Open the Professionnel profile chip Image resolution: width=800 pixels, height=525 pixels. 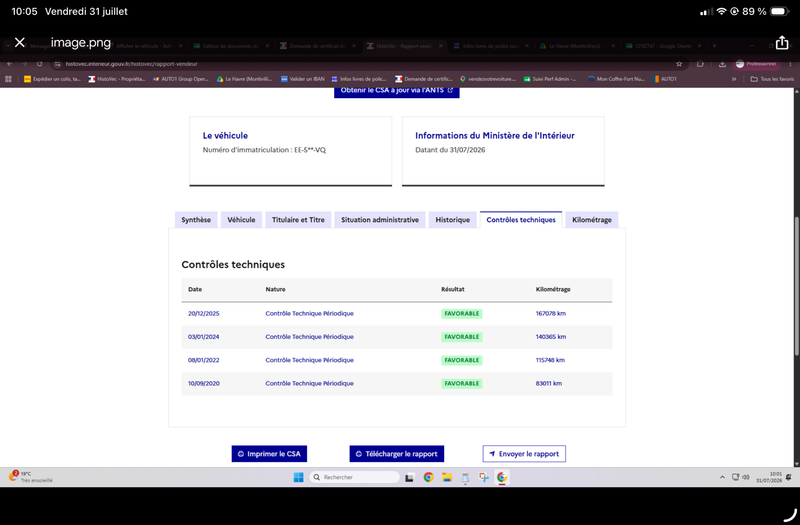coord(757,64)
